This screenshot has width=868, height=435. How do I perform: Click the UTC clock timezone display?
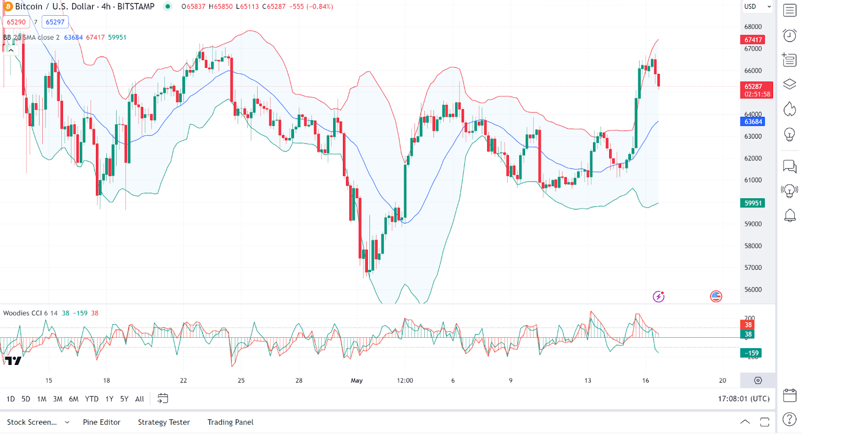click(744, 399)
